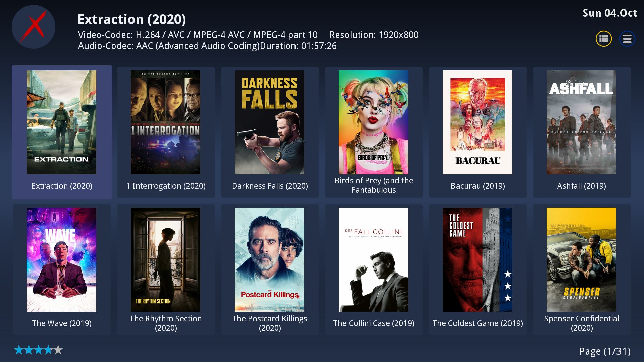Click the red X logo icon
This screenshot has width=644, height=362.
click(34, 26)
